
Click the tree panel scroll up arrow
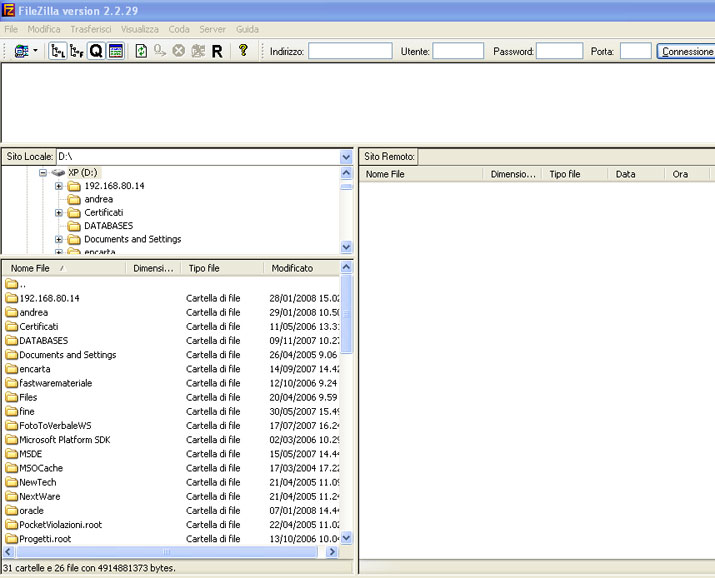[346, 173]
